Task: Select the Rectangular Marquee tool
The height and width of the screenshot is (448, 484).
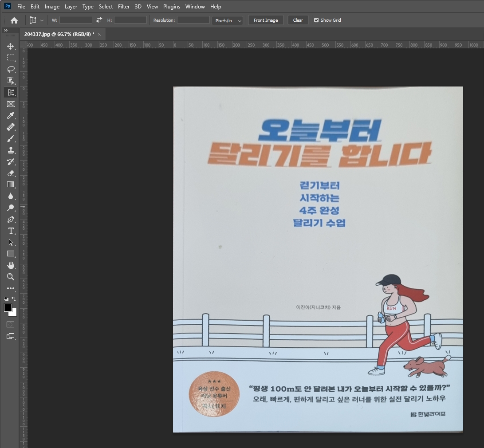Action: [x=11, y=58]
